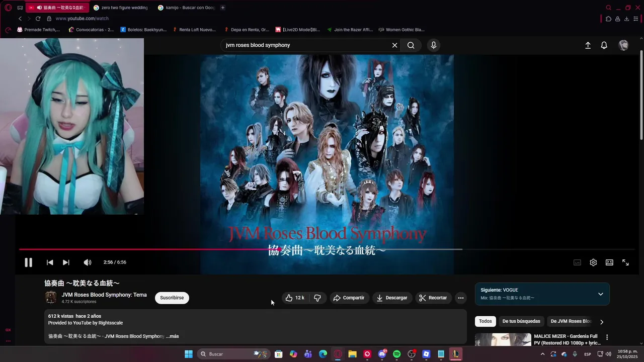Image resolution: width=644 pixels, height=362 pixels.
Task: Open Microsoft Edge from the taskbar
Action: coord(323,354)
